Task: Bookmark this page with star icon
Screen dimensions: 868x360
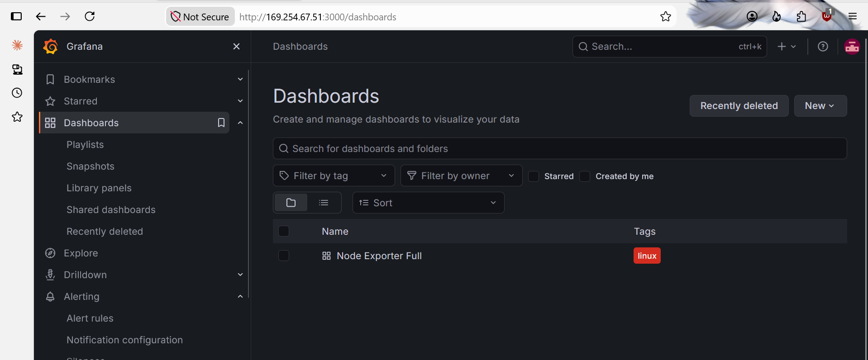Action: pos(665,17)
